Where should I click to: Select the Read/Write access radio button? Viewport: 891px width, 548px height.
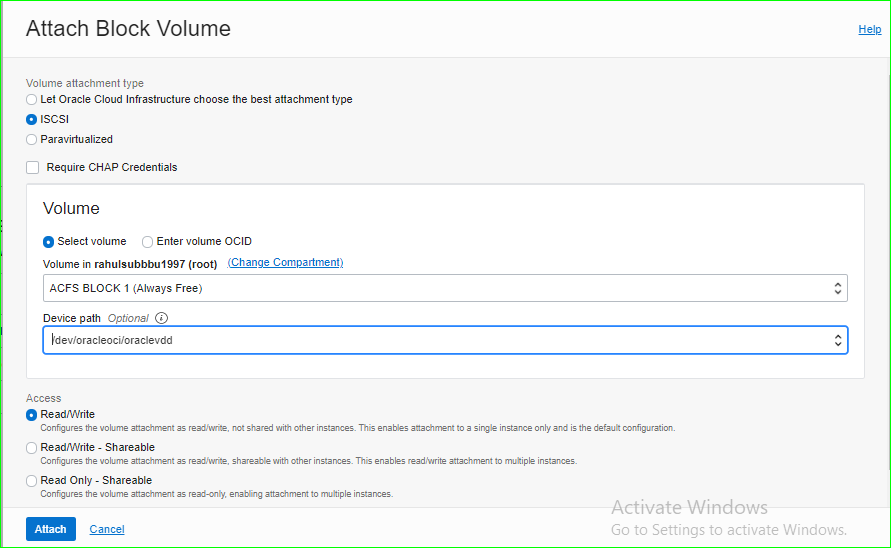point(32,415)
